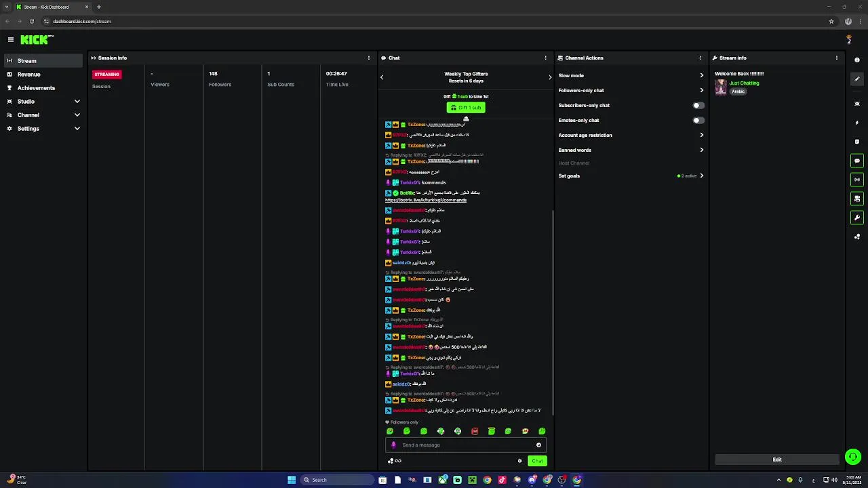Open Session info panel options menu

(x=369, y=58)
